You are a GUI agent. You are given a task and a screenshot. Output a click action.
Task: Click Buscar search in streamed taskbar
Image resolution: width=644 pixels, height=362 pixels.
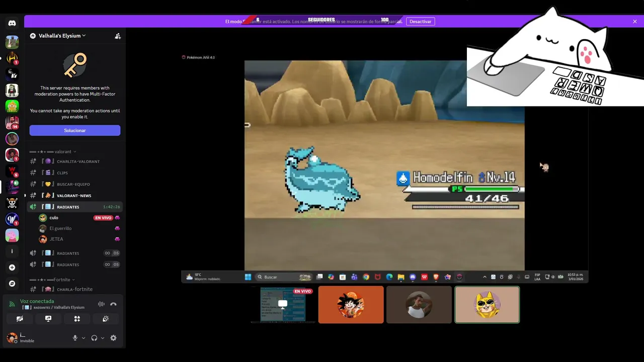pyautogui.click(x=283, y=277)
